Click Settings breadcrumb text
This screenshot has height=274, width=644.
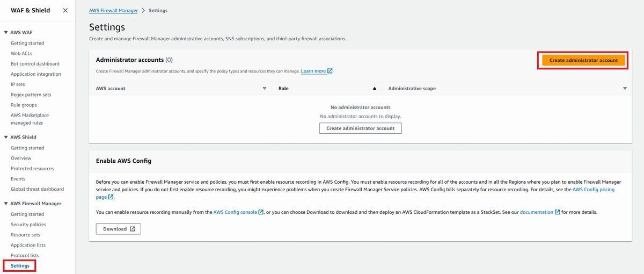[x=158, y=10]
